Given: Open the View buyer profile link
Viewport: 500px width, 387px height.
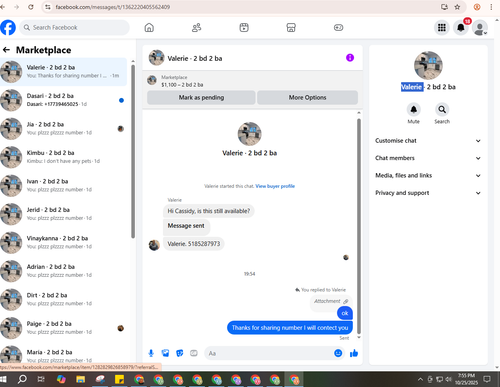Looking at the screenshot, I should (x=275, y=186).
